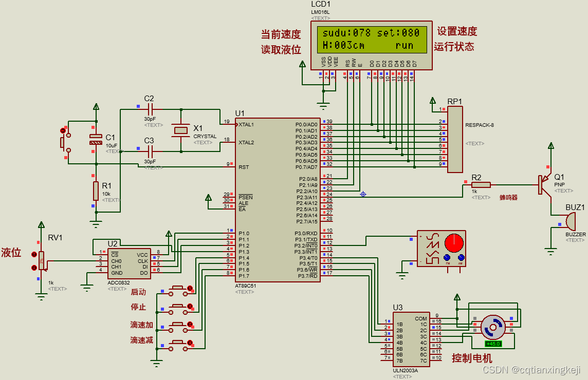The image size is (588, 380).
Task: Select power terminal above Q1 transistor
Action: [x=551, y=145]
